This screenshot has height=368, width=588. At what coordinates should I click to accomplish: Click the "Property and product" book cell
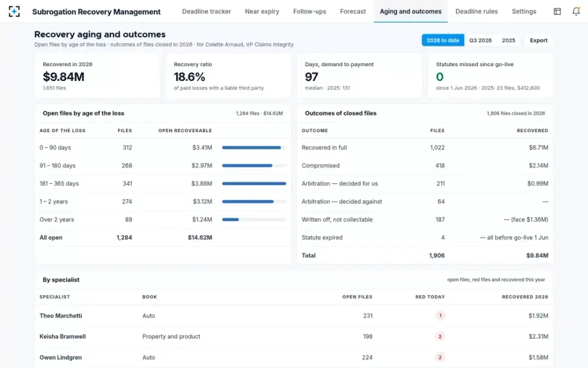[171, 337]
